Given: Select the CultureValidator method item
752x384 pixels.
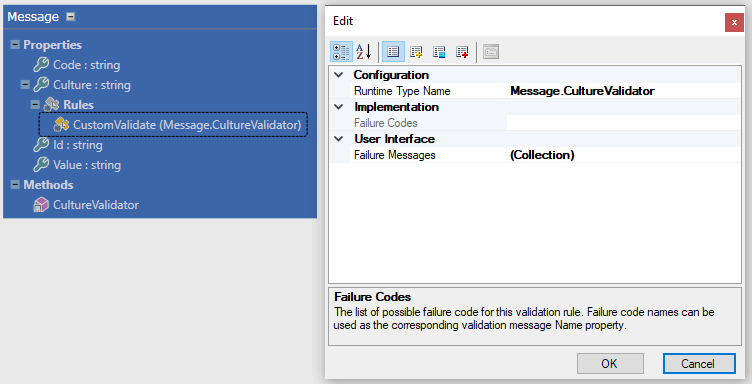Looking at the screenshot, I should 96,205.
